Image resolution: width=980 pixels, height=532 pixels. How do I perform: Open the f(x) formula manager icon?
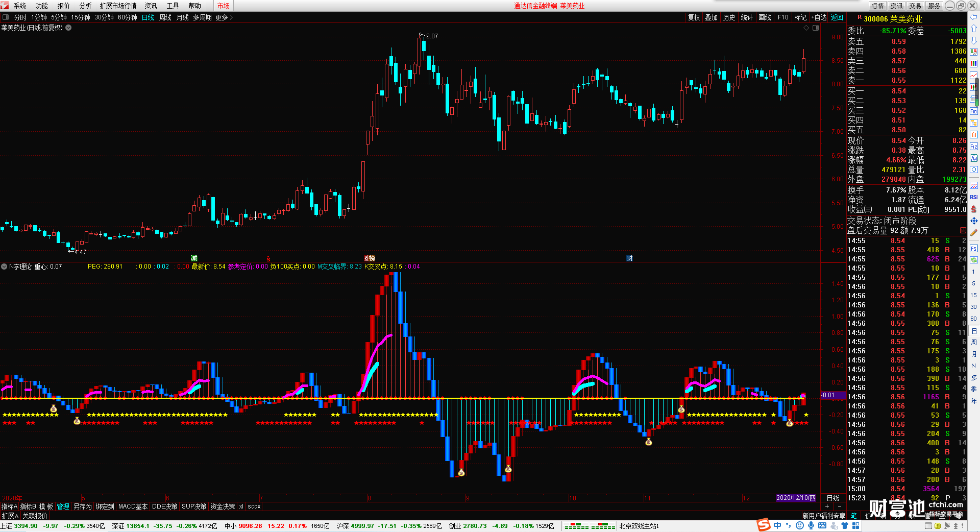(x=974, y=158)
